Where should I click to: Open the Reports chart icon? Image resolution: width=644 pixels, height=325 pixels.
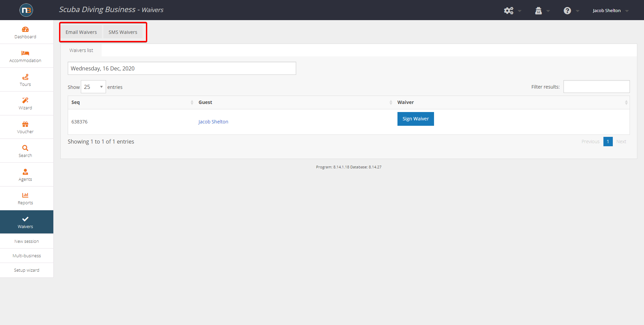(25, 195)
